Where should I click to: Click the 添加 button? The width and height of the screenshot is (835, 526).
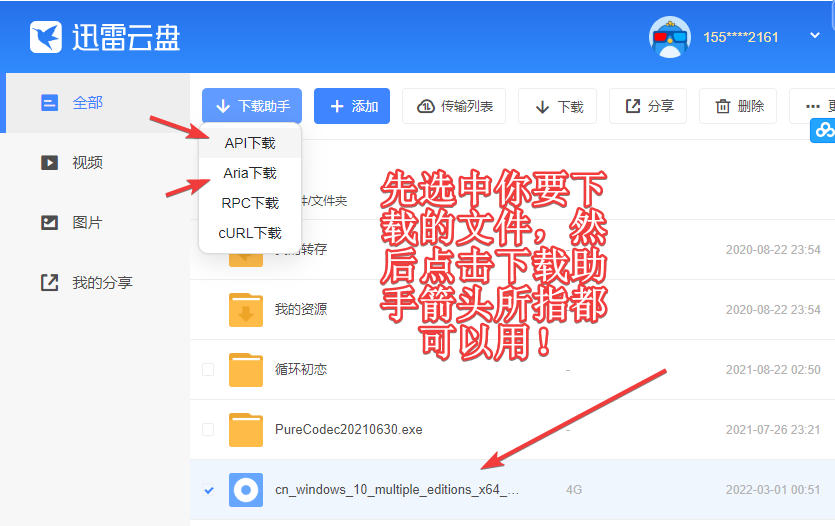click(352, 106)
